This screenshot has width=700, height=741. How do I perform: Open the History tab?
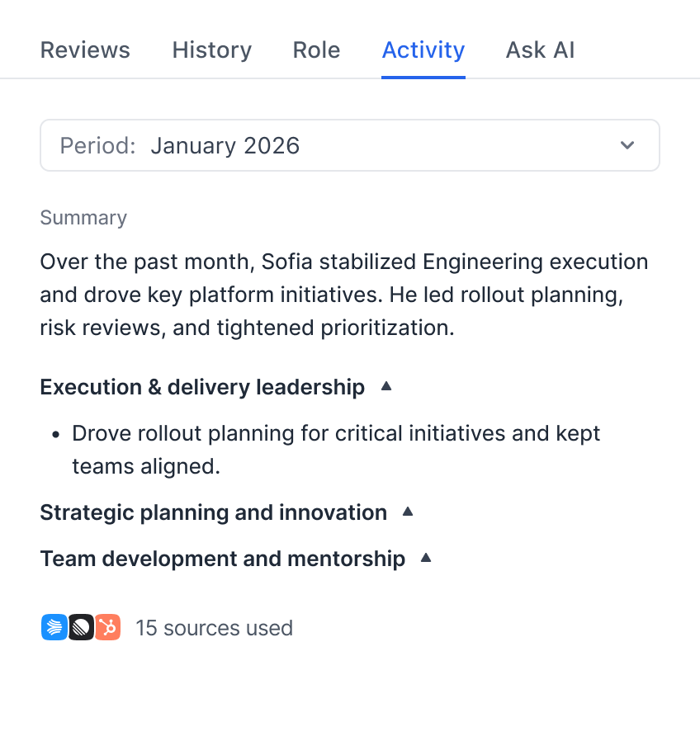(211, 50)
